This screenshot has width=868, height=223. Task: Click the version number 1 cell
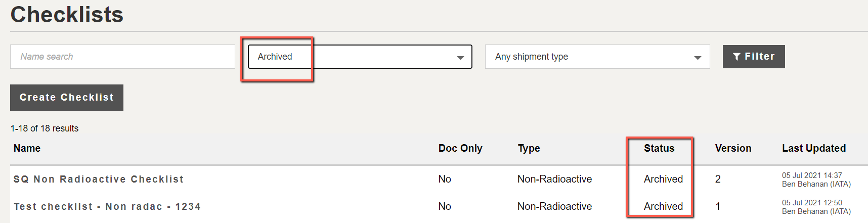[718, 206]
